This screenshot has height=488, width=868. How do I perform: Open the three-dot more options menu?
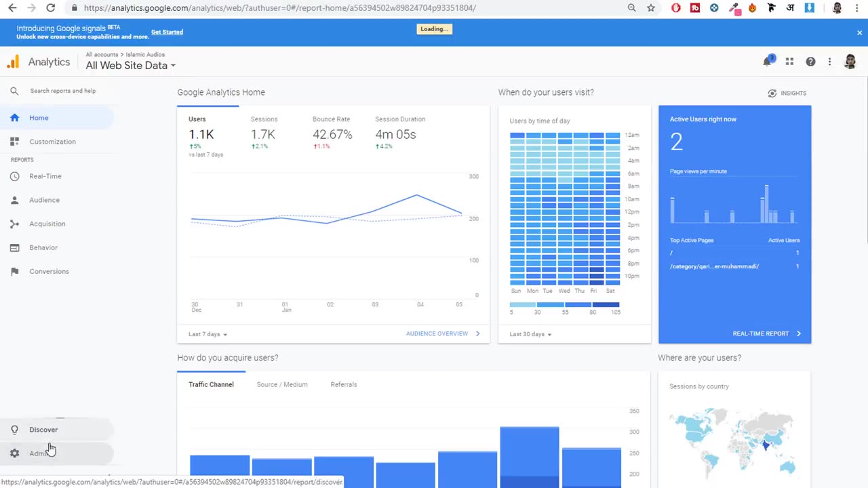[x=829, y=62]
